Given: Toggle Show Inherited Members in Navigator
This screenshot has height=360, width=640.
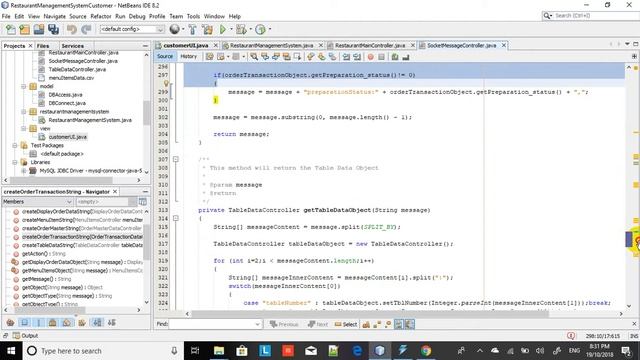Looking at the screenshot, I should point(10,322).
